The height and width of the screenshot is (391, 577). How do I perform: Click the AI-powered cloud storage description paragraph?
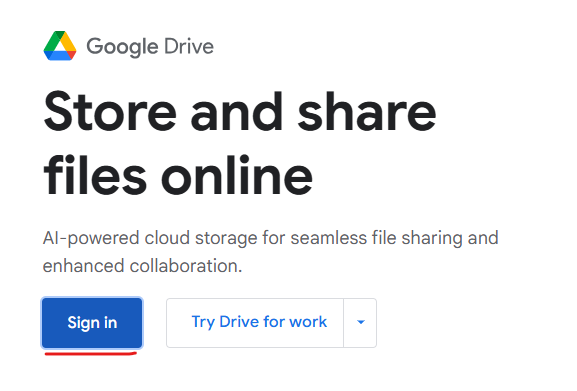coord(270,252)
